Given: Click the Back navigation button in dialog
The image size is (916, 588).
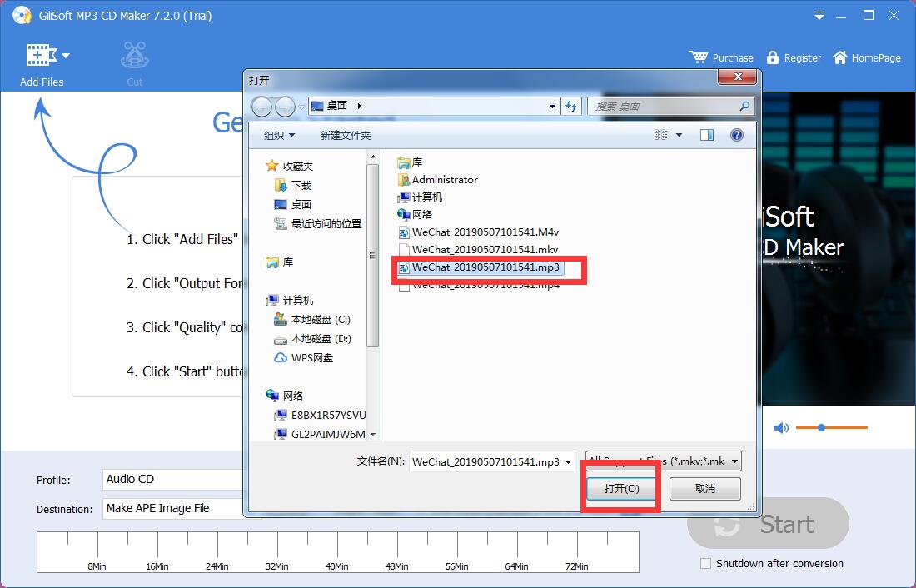Looking at the screenshot, I should click(x=261, y=107).
